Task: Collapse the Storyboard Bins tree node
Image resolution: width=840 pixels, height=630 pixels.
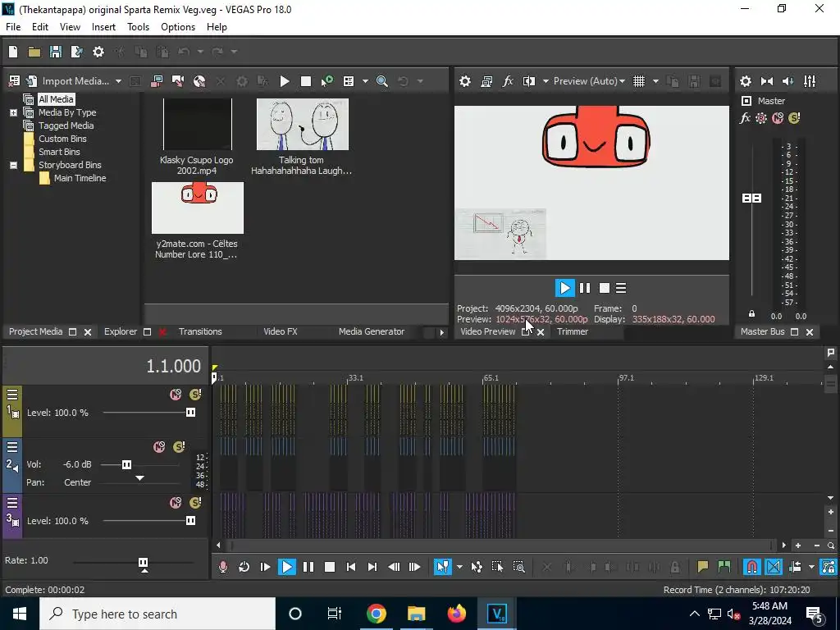Action: click(x=13, y=165)
